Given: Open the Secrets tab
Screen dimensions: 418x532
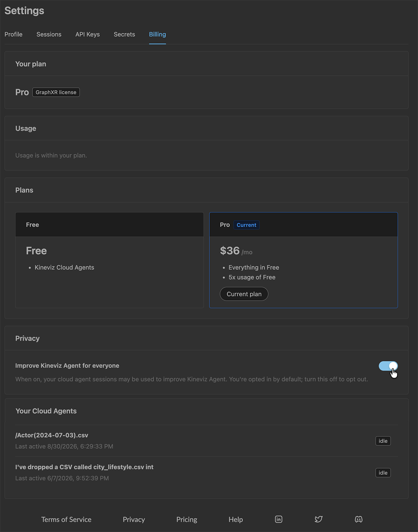Looking at the screenshot, I should coord(124,34).
